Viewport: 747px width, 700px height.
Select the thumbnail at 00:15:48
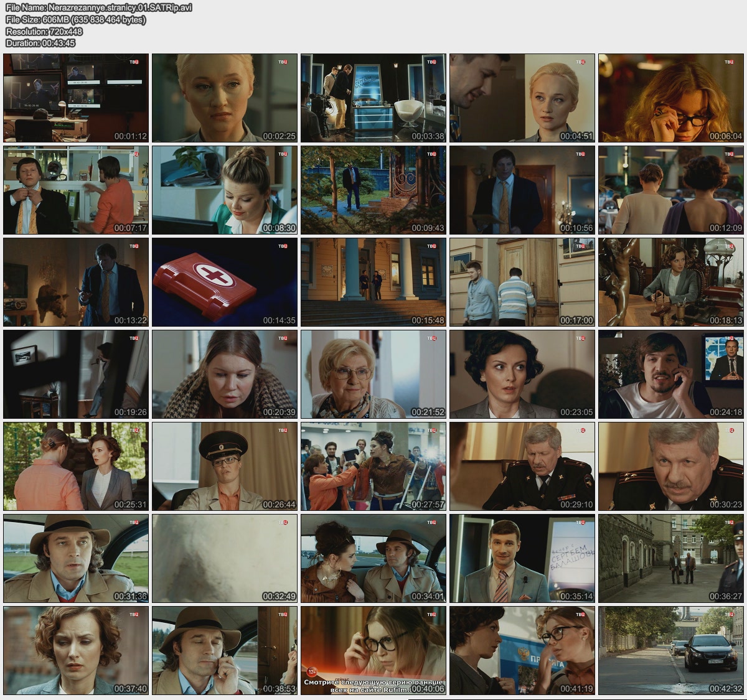(374, 282)
